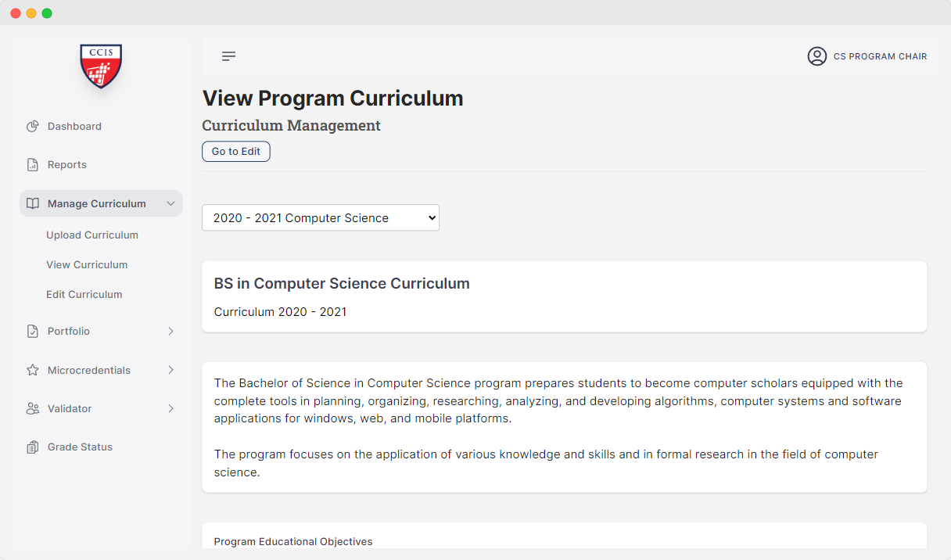951x560 pixels.
Task: Click the CS PROGRAM CHAIR label
Action: coord(880,56)
